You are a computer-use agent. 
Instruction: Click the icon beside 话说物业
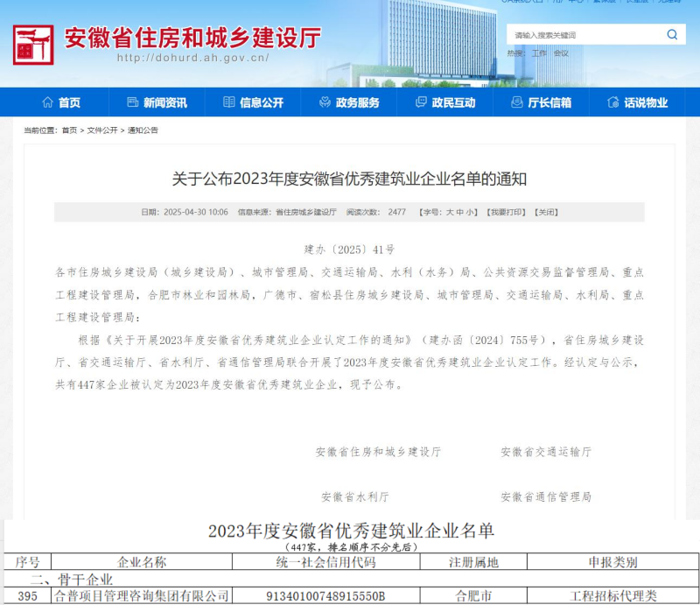point(613,102)
